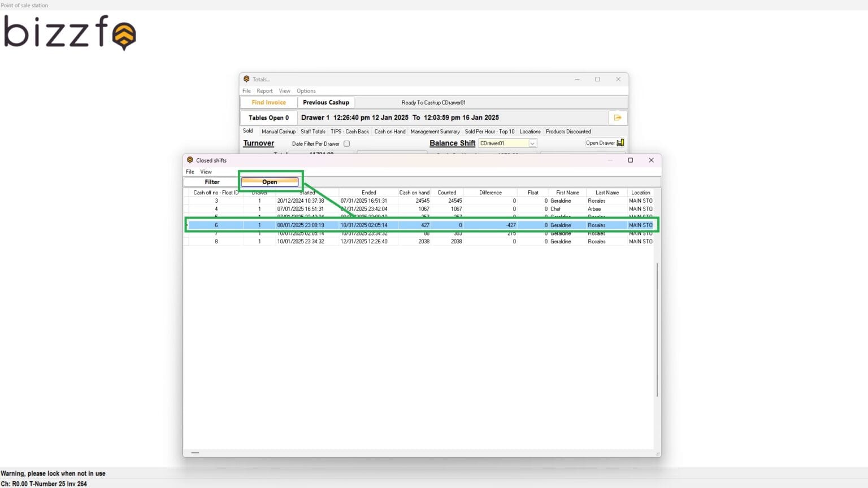The width and height of the screenshot is (868, 488).
Task: Select the TIPS - Cash Back tab
Action: tap(349, 131)
